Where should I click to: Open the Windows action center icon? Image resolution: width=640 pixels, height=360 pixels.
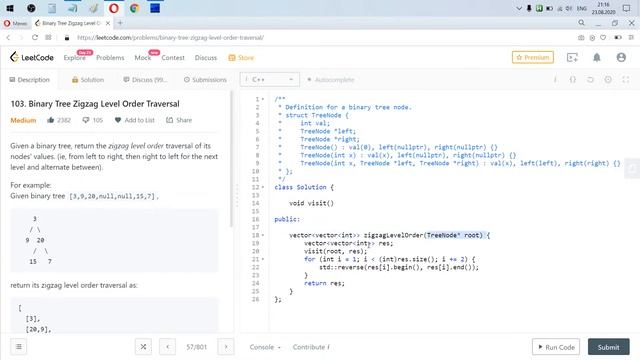(627, 8)
